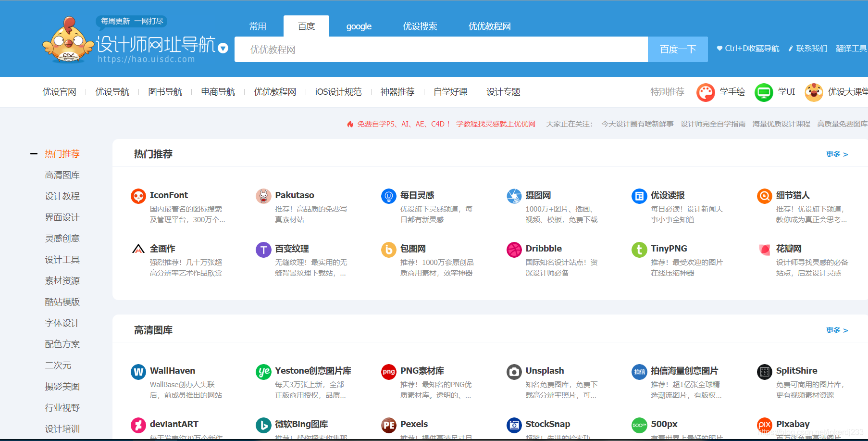This screenshot has height=441, width=868.
Task: Click the StockSnap blue icon
Action: point(514,425)
